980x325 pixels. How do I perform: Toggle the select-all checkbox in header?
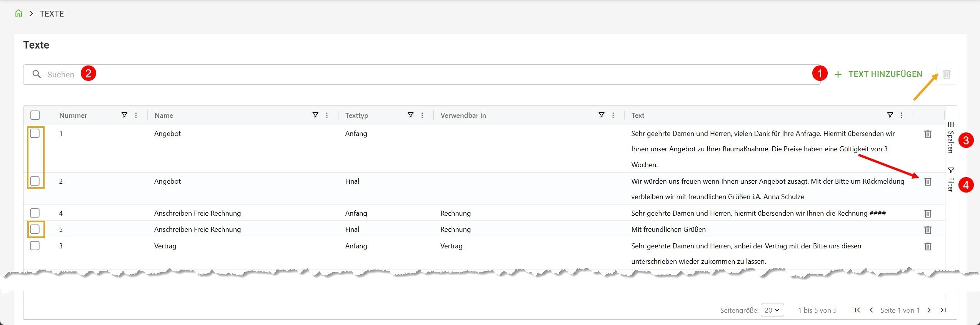pyautogui.click(x=35, y=115)
